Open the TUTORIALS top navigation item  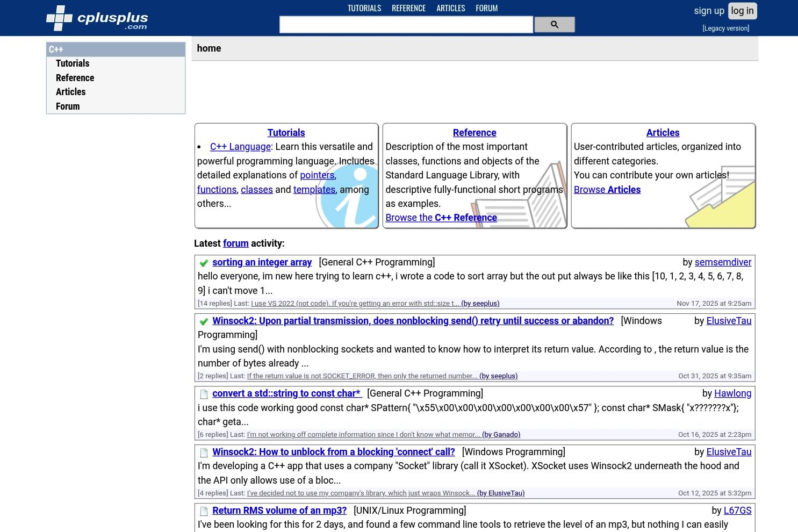(x=364, y=8)
